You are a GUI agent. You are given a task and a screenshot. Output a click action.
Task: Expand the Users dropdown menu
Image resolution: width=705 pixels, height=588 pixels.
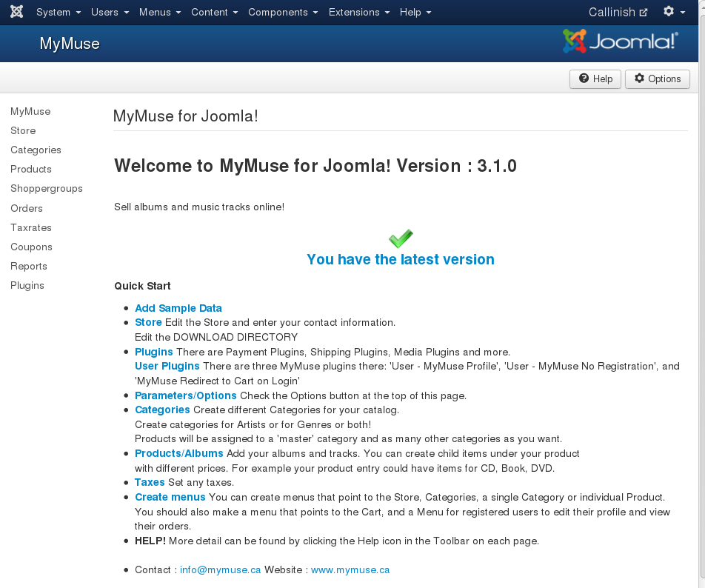[x=110, y=12]
